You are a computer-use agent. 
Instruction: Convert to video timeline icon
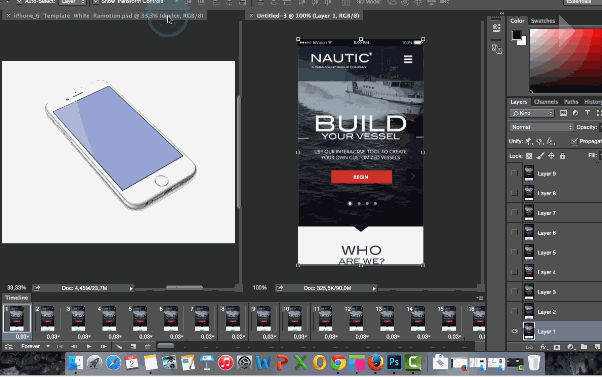click(x=8, y=346)
